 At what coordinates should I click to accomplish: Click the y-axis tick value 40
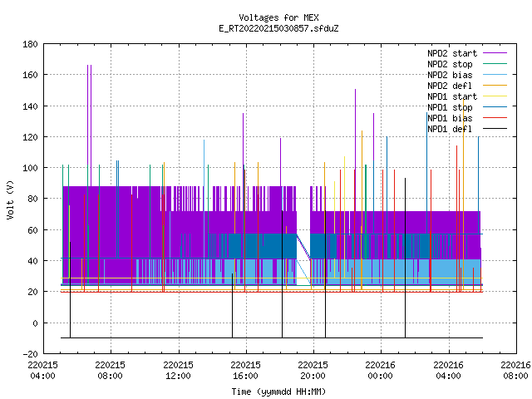click(x=32, y=261)
